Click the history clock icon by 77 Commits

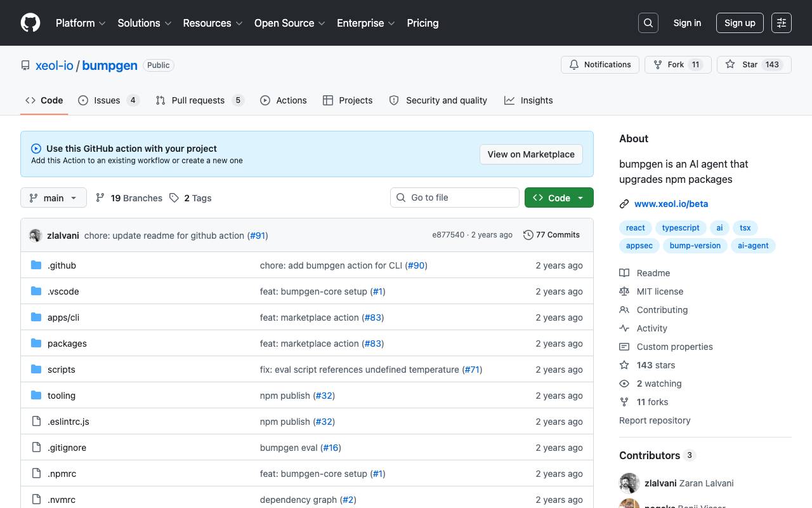point(528,235)
